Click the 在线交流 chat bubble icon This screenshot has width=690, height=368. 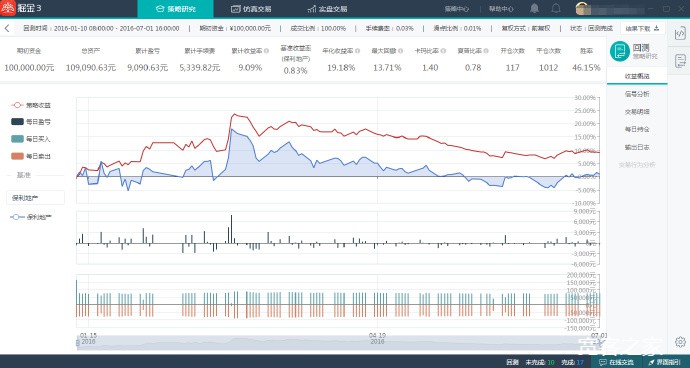603,362
